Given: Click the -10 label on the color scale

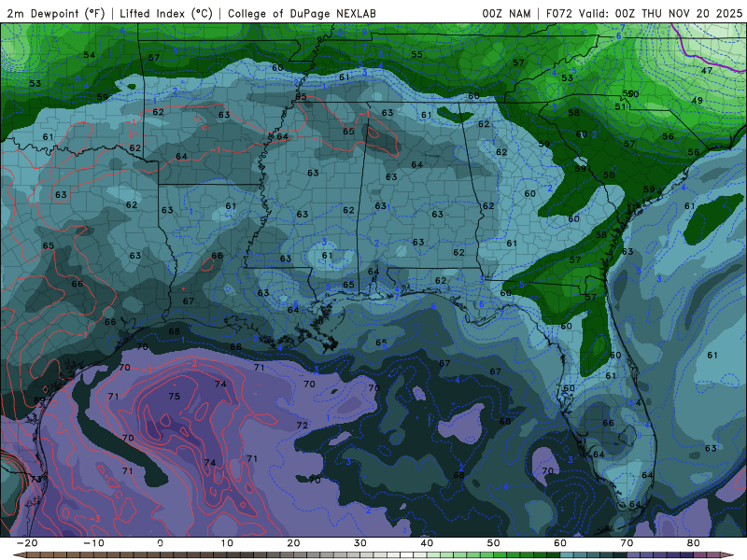Looking at the screenshot, I should [93, 543].
